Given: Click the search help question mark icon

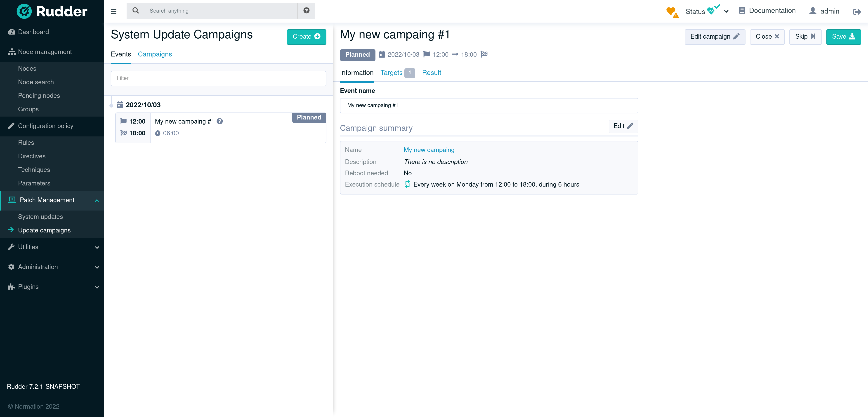Looking at the screenshot, I should pyautogui.click(x=306, y=11).
